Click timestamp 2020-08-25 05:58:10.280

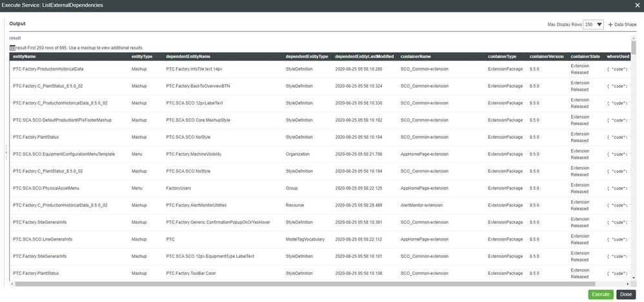[x=359, y=69]
